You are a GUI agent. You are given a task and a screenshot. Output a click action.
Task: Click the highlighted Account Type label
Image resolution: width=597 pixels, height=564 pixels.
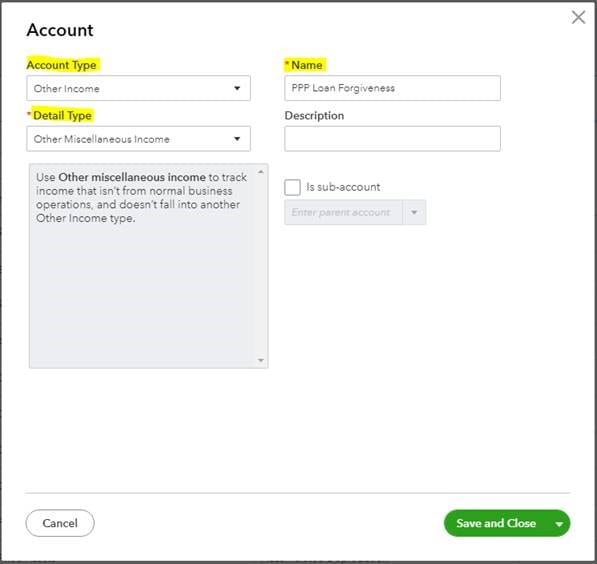click(x=62, y=65)
